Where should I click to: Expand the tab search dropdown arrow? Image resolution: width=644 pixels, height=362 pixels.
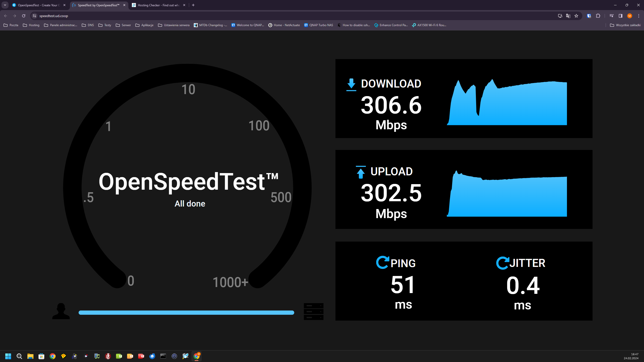pos(5,5)
